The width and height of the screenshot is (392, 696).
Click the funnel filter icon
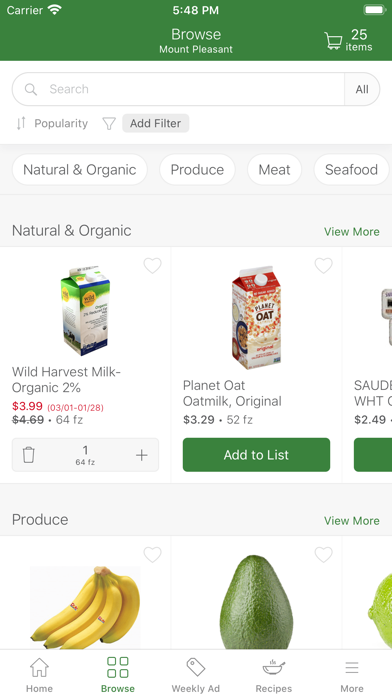point(109,123)
